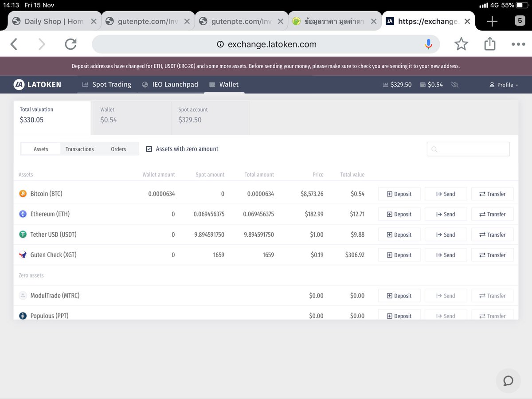Click the asset search field

click(468, 149)
